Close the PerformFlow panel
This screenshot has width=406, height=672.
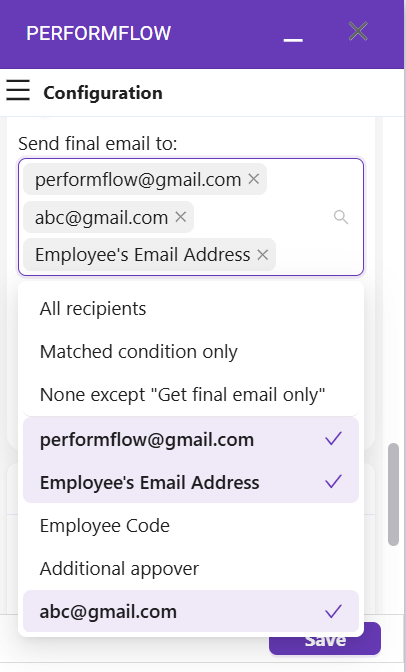(x=358, y=31)
